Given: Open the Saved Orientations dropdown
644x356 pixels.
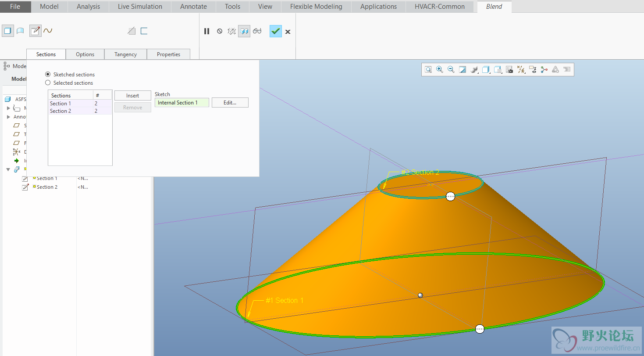Looking at the screenshot, I should tap(486, 69).
